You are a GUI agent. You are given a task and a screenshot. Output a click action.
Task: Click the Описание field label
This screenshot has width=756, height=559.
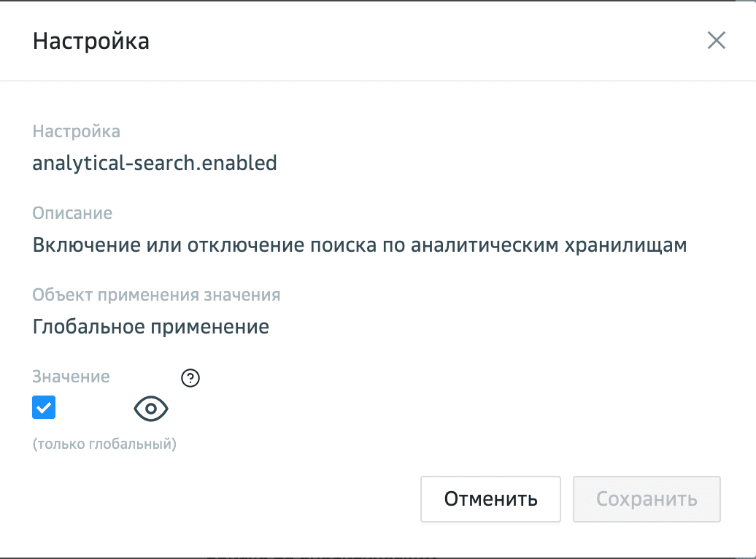tap(72, 213)
